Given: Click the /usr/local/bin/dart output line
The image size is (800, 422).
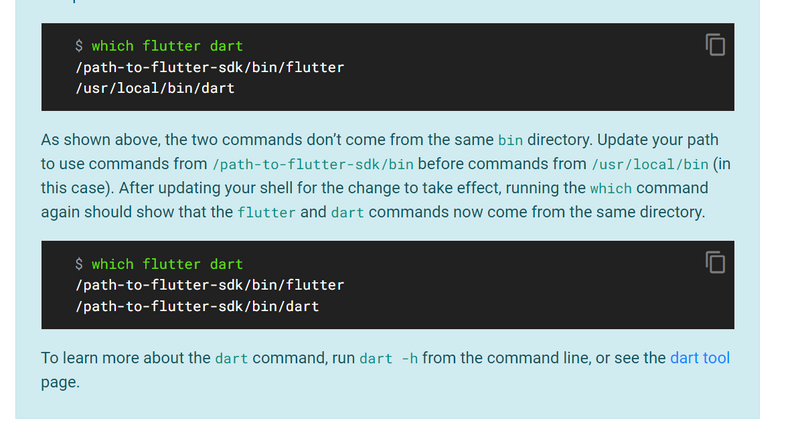Looking at the screenshot, I should point(155,88).
